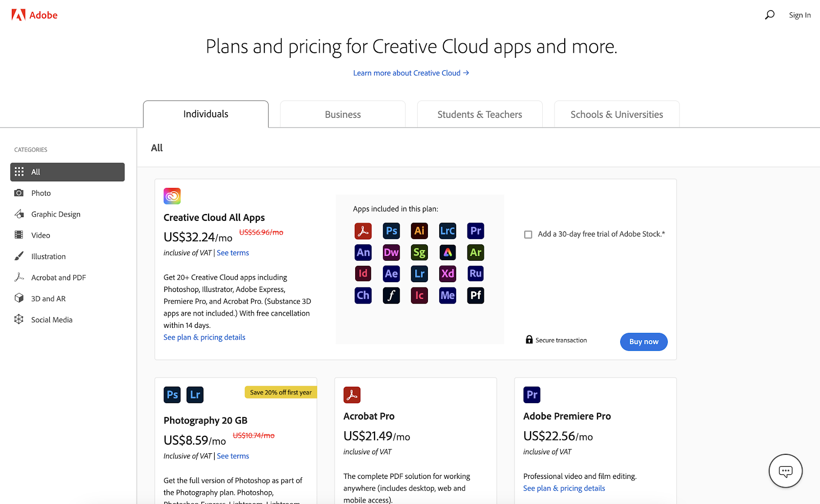Switch to the Schools & Universities tab
The height and width of the screenshot is (504, 820).
coord(616,114)
